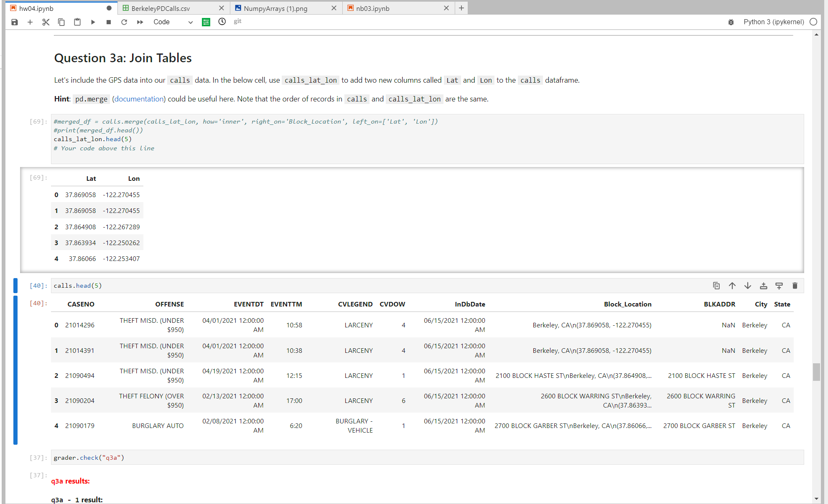Move the calls.head cell down
828x504 pixels.
(x=748, y=286)
